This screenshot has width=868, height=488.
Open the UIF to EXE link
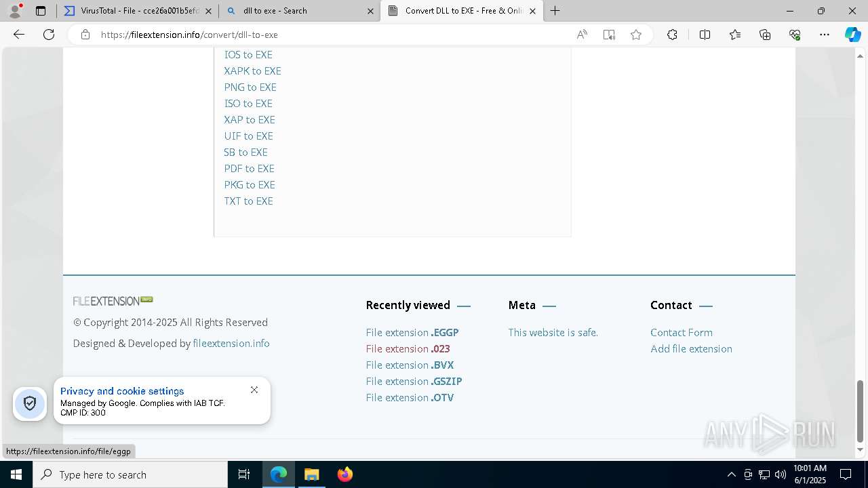click(249, 136)
